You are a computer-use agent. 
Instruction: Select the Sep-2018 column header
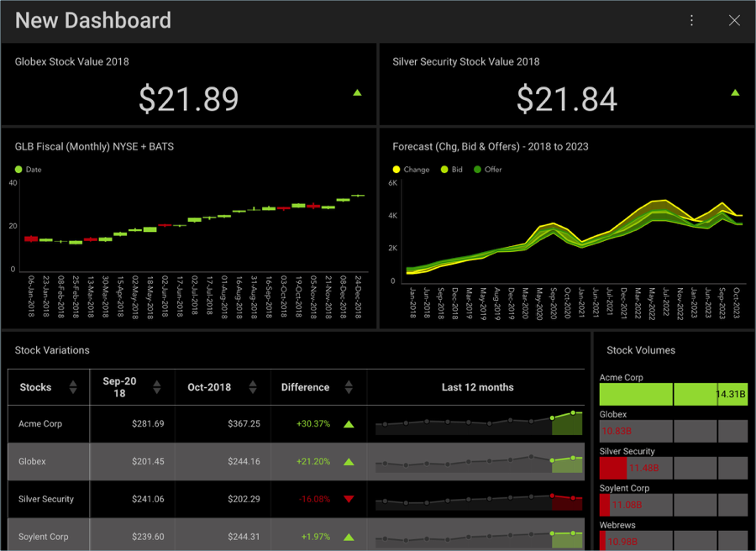point(119,387)
